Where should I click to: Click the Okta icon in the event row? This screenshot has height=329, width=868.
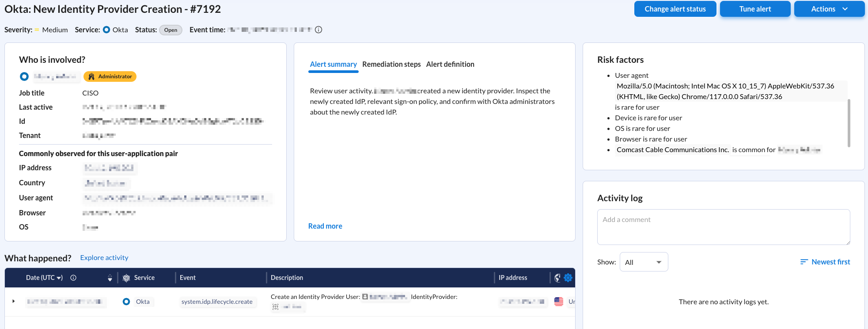tap(126, 302)
